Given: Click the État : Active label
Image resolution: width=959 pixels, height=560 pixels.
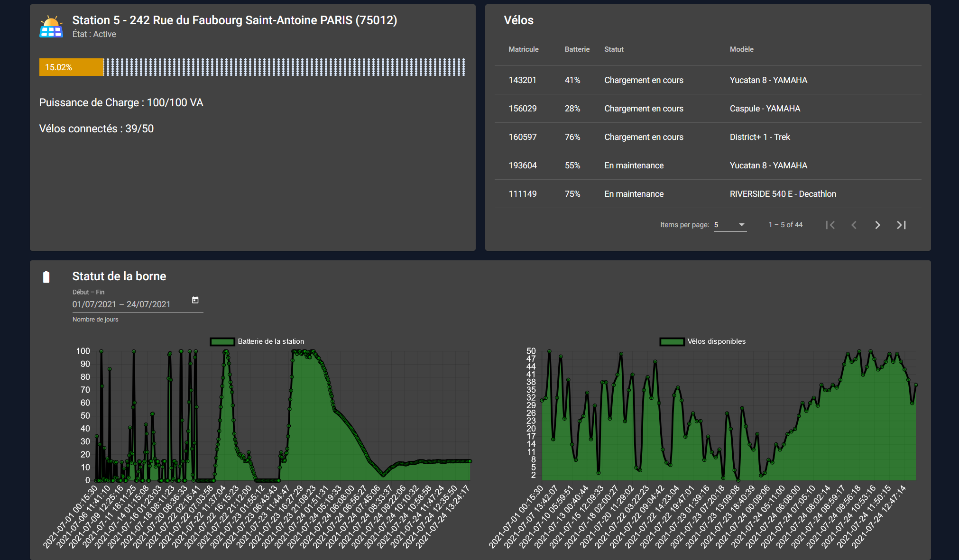Looking at the screenshot, I should point(94,34).
